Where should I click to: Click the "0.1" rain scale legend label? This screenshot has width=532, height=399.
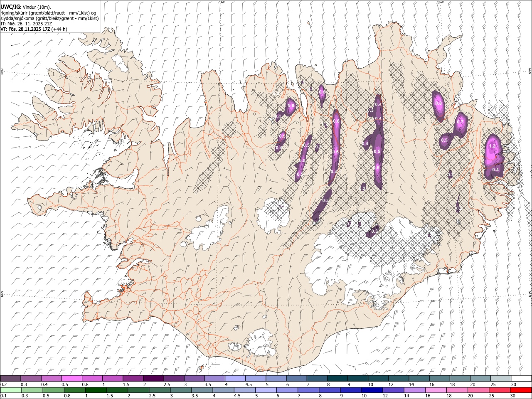click(x=4, y=395)
